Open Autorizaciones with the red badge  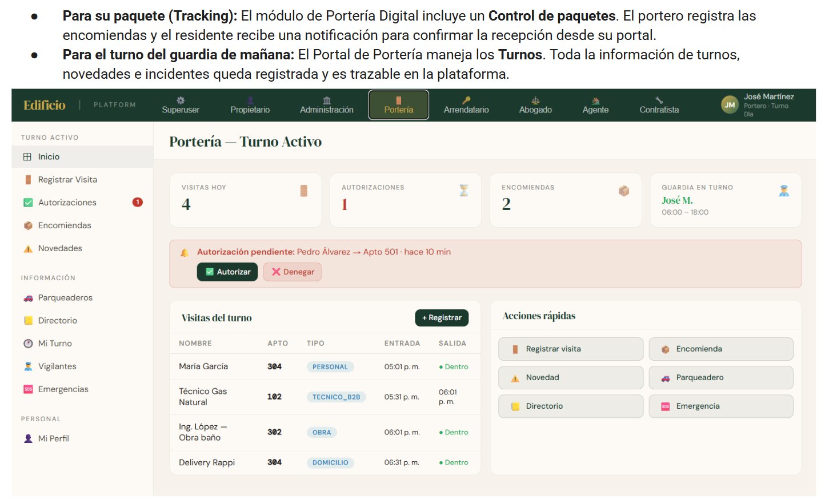82,203
